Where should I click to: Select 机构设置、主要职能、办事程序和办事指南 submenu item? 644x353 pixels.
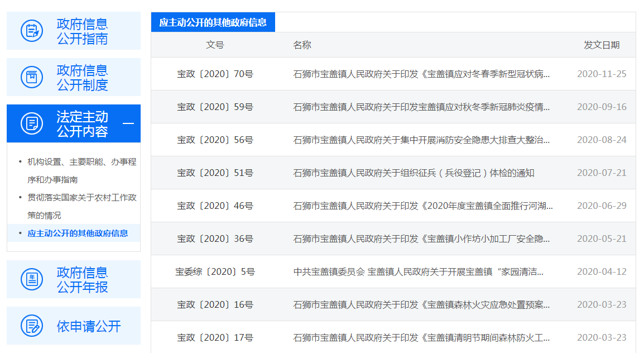pyautogui.click(x=81, y=170)
